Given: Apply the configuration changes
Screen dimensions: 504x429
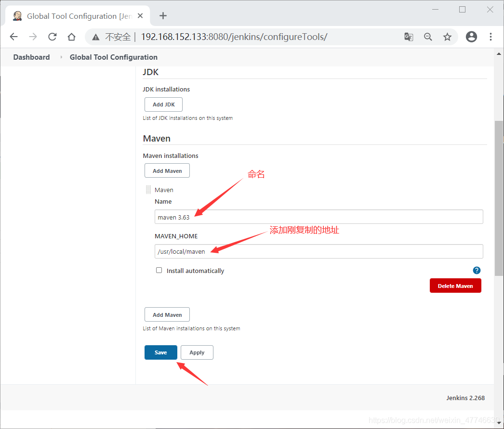Looking at the screenshot, I should (x=197, y=352).
